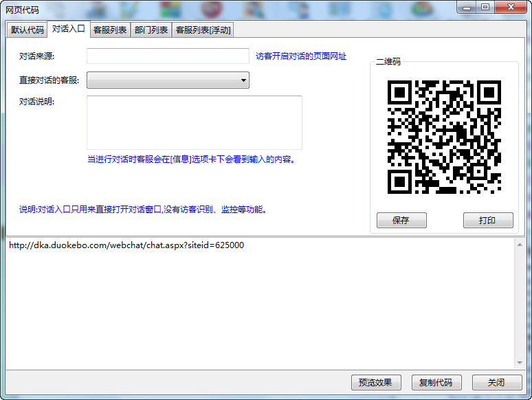
Task: Switch to the 默认代码 tab
Action: [27, 30]
